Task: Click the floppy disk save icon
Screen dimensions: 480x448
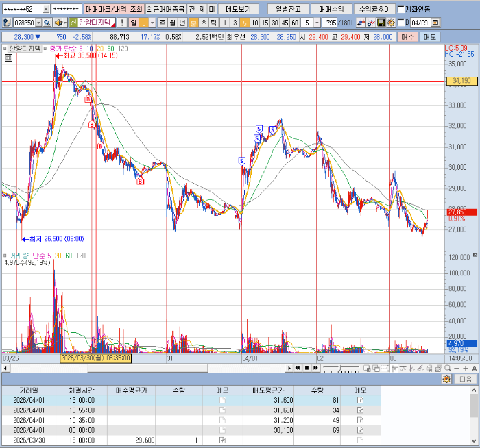Action: pos(381,23)
